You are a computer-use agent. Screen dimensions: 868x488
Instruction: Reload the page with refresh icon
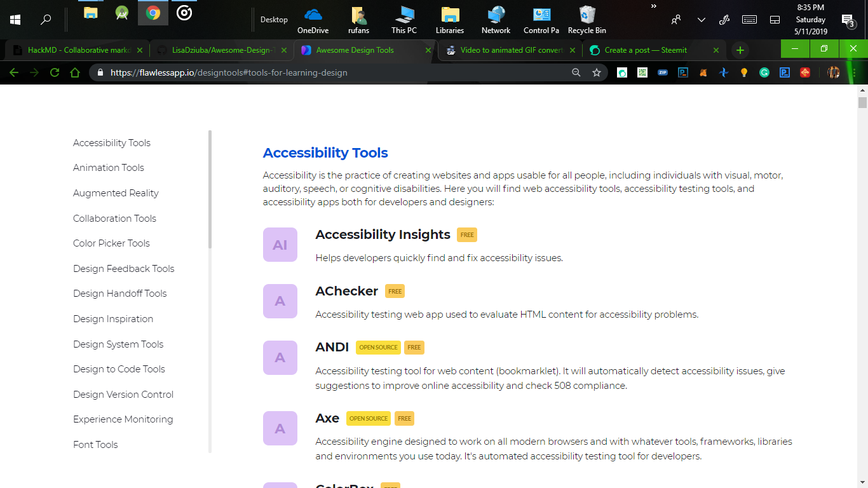coord(55,72)
